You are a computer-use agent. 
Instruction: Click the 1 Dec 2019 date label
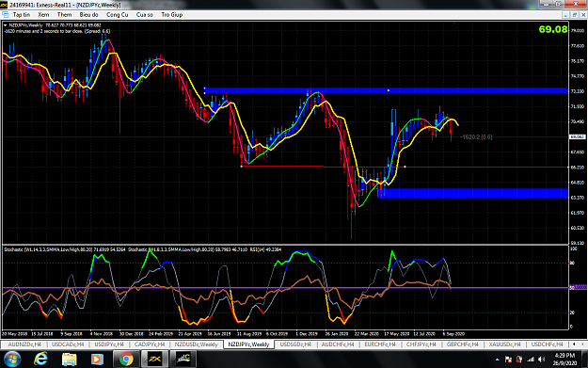coord(307,333)
